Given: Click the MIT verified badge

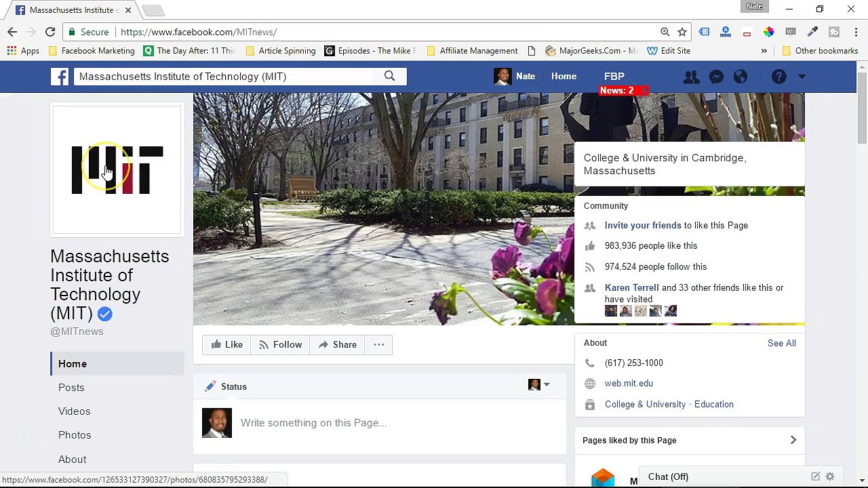Looking at the screenshot, I should (x=104, y=314).
